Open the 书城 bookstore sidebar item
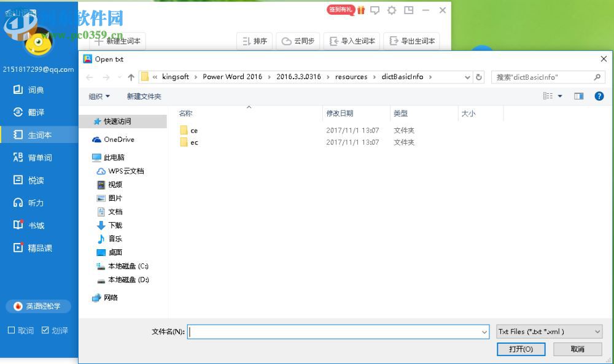The width and height of the screenshot is (614, 364). [29, 225]
